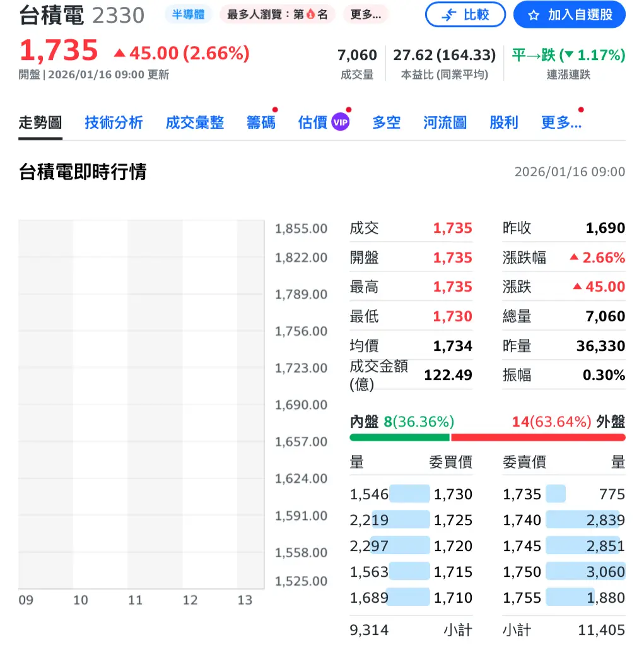
Task: Click the green down triangle beside 1.17%
Action: pyautogui.click(x=569, y=56)
